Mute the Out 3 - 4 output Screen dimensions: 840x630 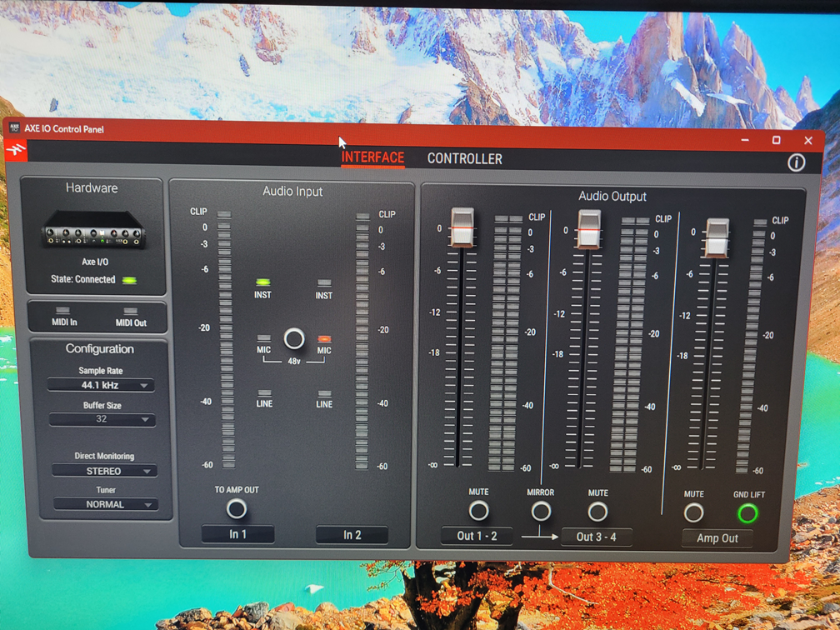pos(597,511)
